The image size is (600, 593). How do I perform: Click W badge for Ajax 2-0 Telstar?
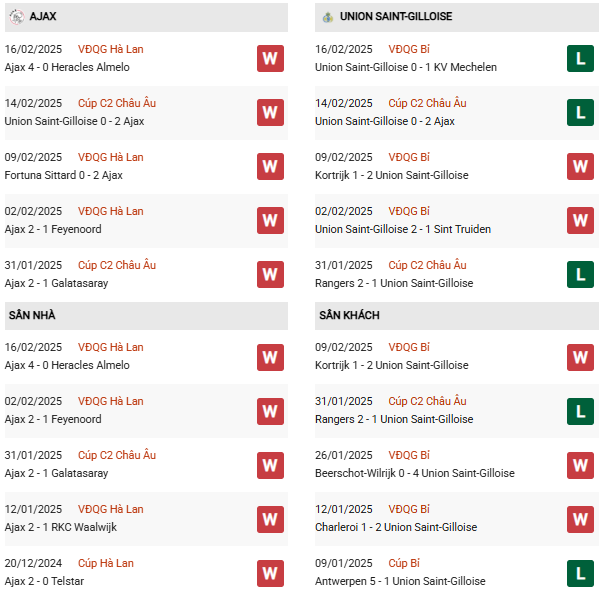pyautogui.click(x=270, y=573)
